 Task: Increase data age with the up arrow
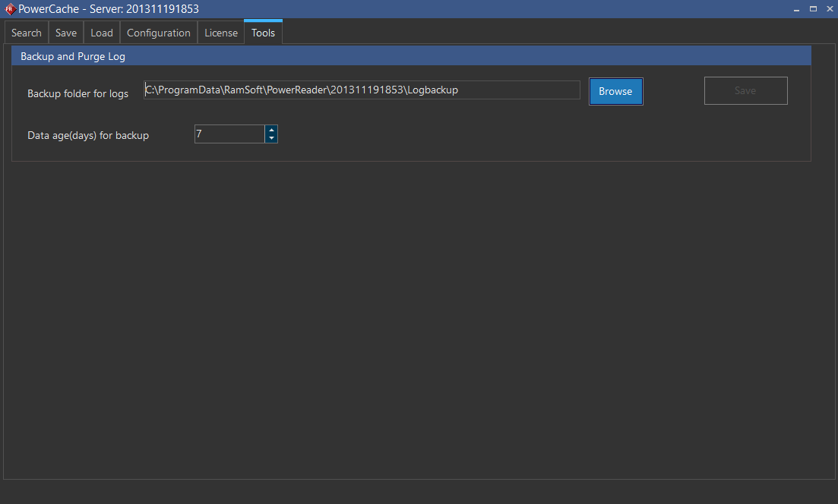271,130
